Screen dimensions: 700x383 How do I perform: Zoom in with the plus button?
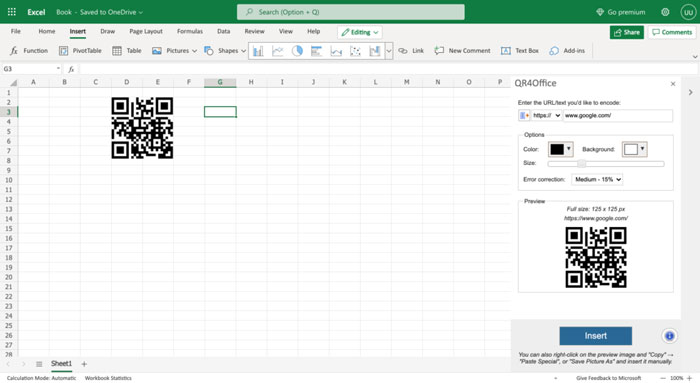click(690, 378)
